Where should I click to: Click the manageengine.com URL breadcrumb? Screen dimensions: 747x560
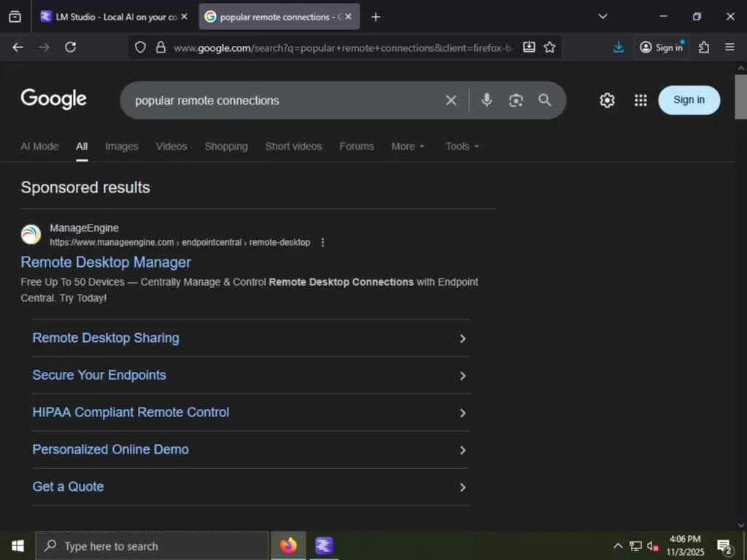pyautogui.click(x=180, y=243)
